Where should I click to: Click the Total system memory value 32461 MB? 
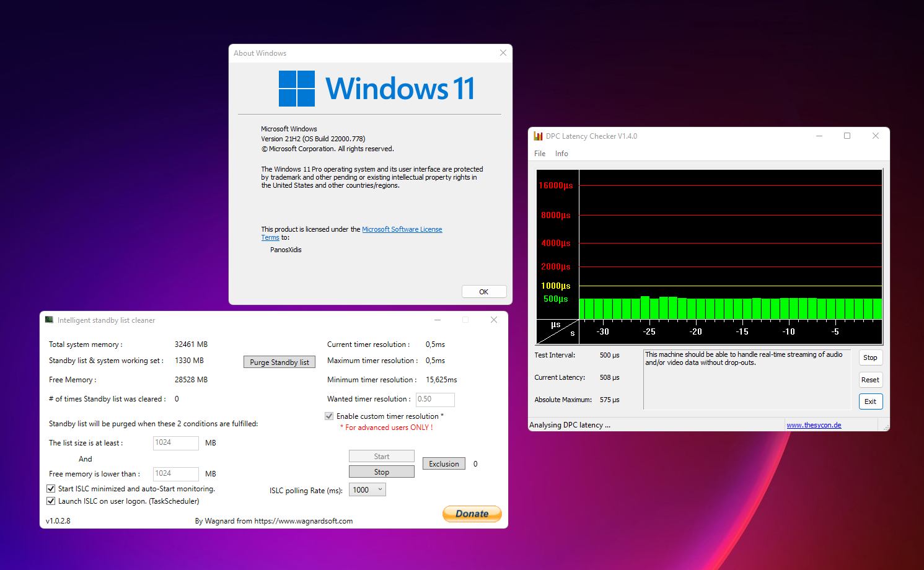click(x=191, y=344)
